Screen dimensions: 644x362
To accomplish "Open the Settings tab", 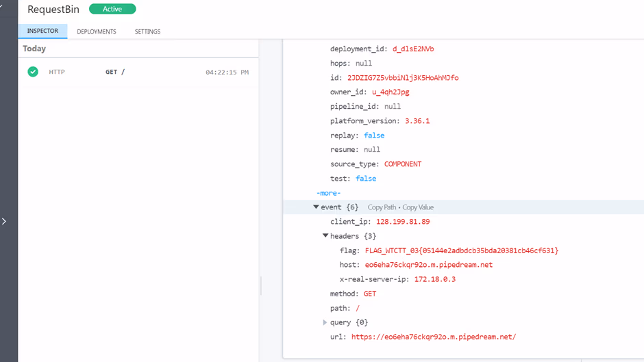I will pos(147,31).
